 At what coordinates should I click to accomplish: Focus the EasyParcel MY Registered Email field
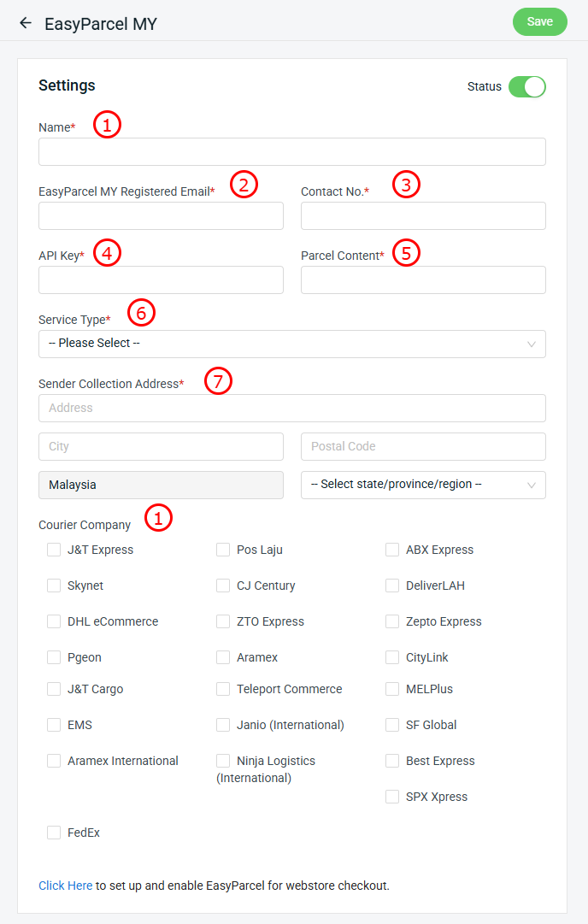point(161,215)
